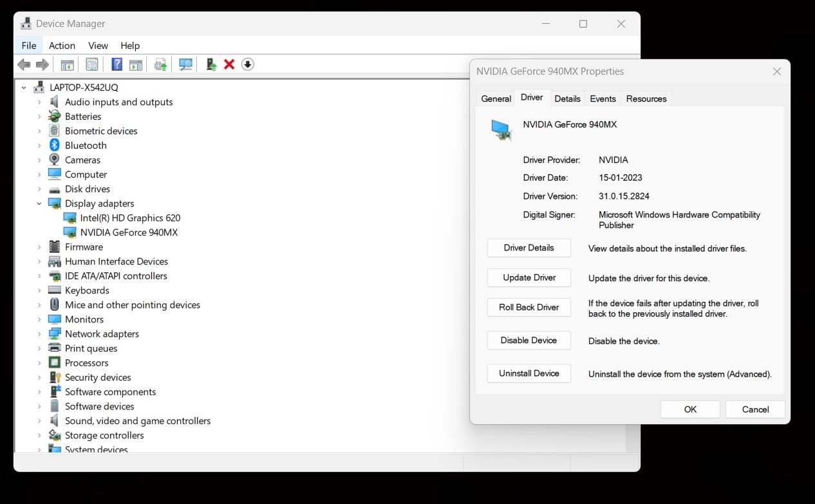Expand Sound, video and game controllers
Image resolution: width=815 pixels, height=504 pixels.
(x=39, y=421)
